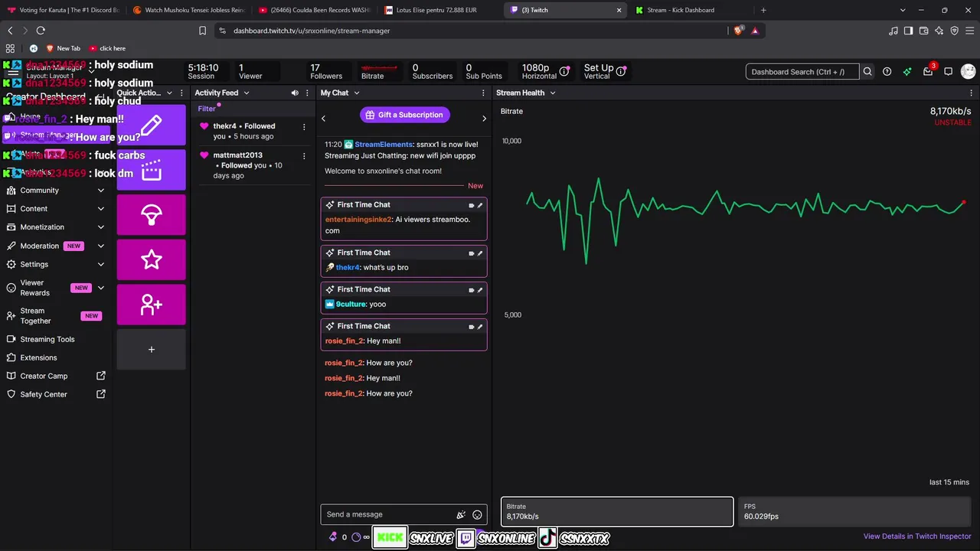The height and width of the screenshot is (551, 980).
Task: Open the browser hamburger menu
Action: (x=969, y=31)
